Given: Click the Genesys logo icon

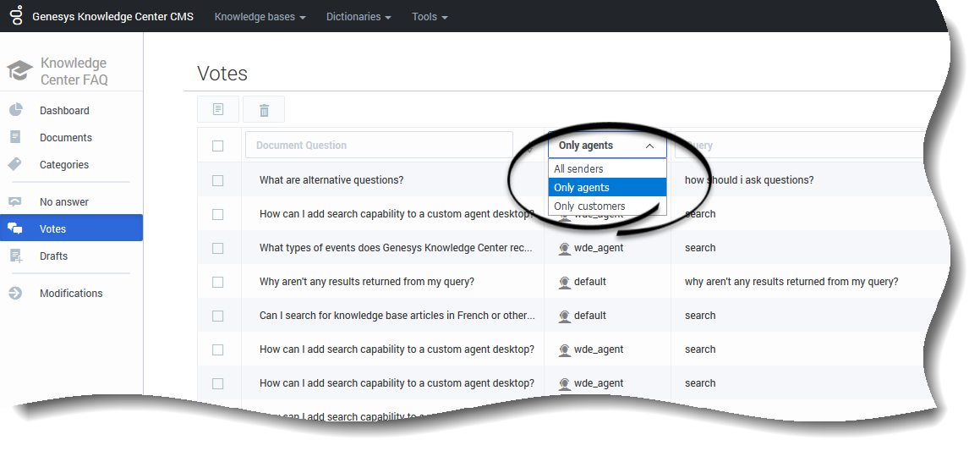Looking at the screenshot, I should 16,16.
